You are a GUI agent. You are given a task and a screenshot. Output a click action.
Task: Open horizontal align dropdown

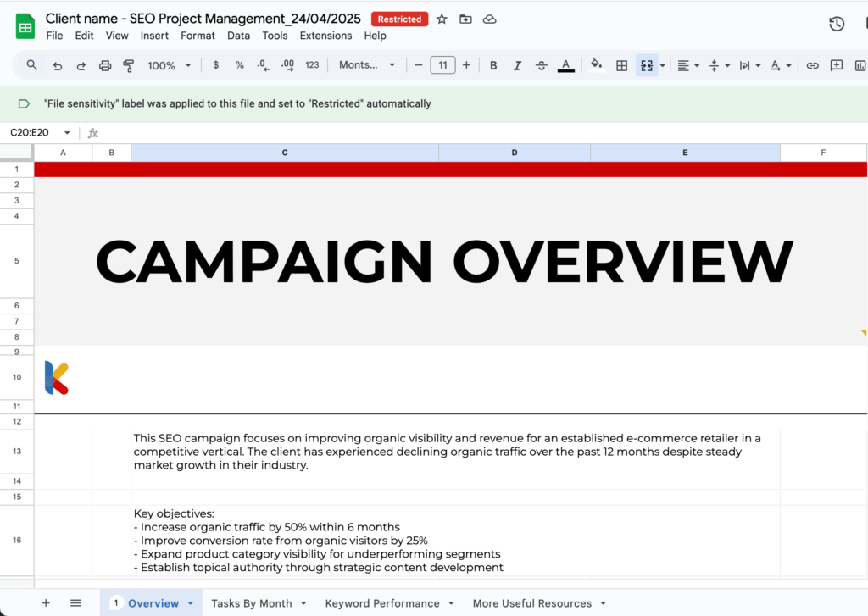pos(688,65)
